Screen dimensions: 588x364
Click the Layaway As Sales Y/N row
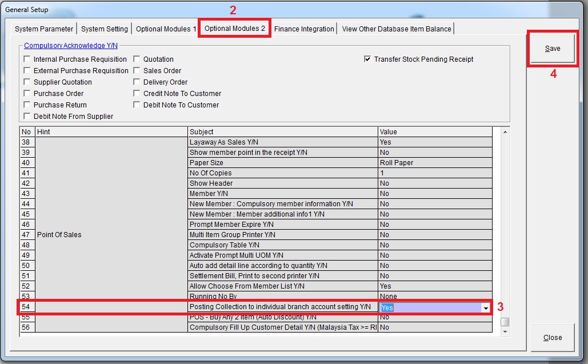click(283, 142)
